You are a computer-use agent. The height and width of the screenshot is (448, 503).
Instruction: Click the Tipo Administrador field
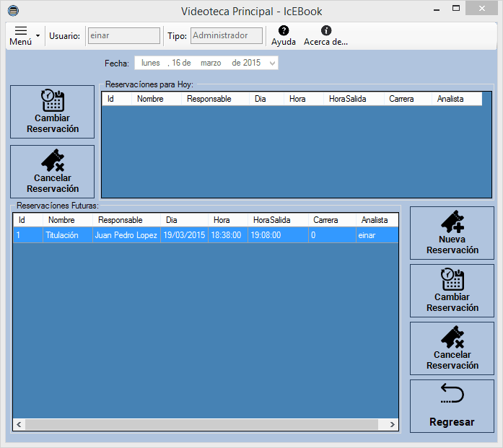(227, 35)
